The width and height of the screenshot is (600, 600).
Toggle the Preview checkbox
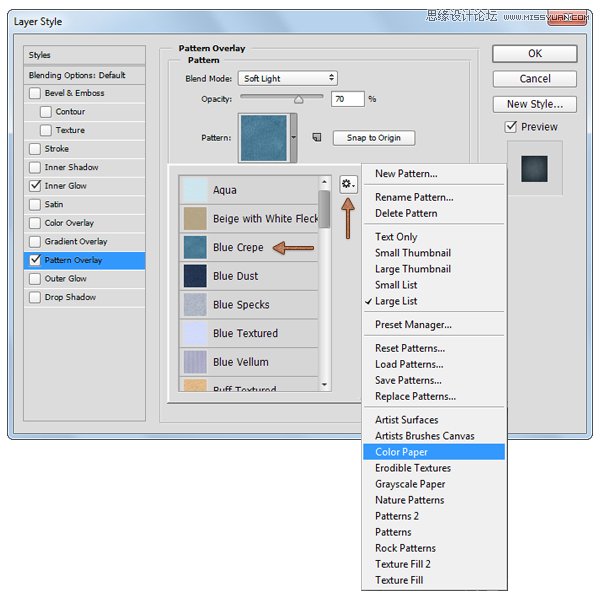(x=511, y=127)
